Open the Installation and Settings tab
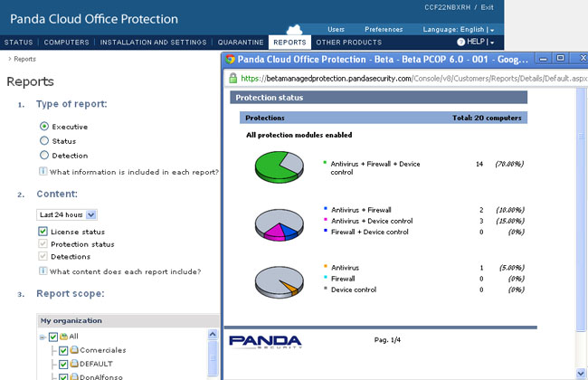Viewport: 588px width, 380px height. (x=153, y=43)
